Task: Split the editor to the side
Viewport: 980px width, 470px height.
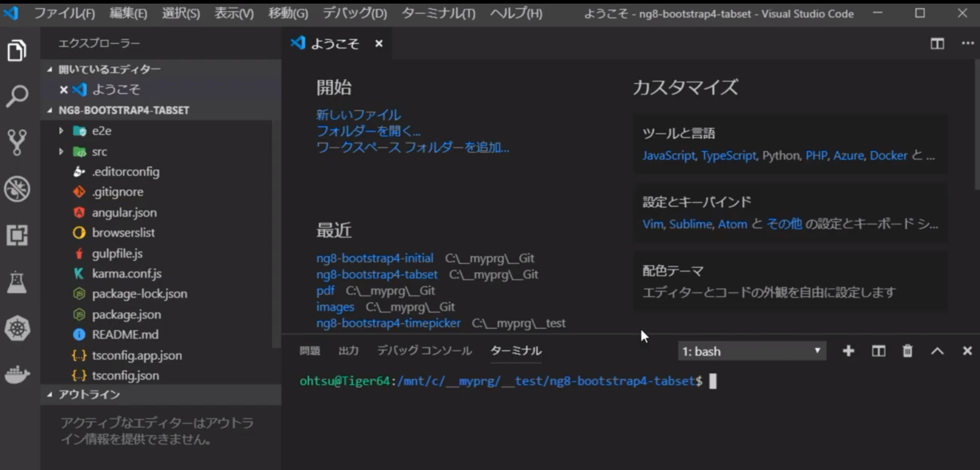Action: pyautogui.click(x=937, y=44)
